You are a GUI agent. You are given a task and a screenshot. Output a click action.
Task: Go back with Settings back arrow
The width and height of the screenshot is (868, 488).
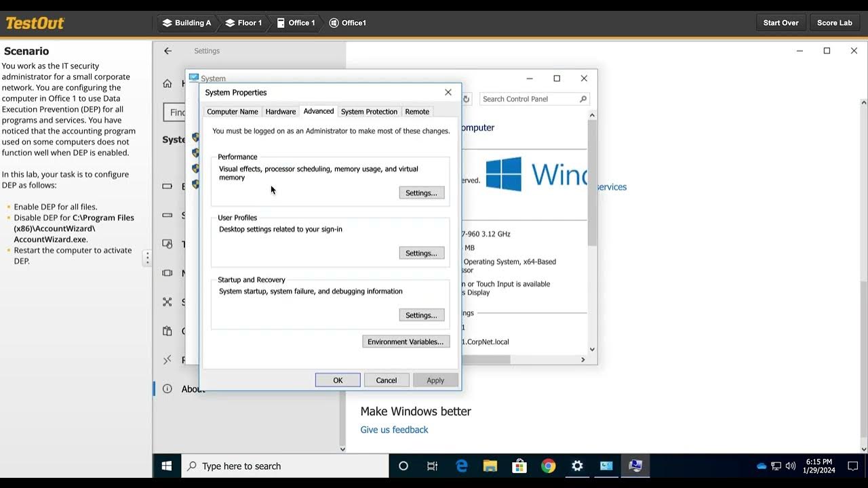tap(167, 51)
